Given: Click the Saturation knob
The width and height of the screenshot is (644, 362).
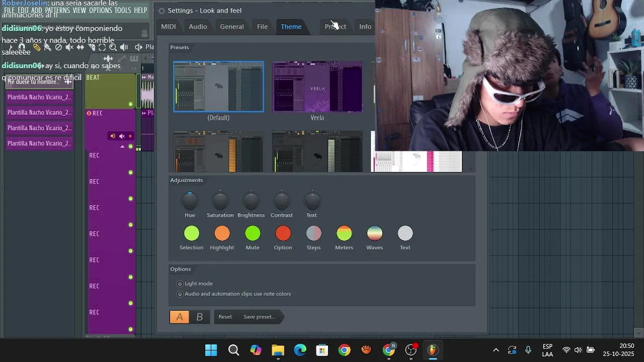Looking at the screenshot, I should point(220,202).
